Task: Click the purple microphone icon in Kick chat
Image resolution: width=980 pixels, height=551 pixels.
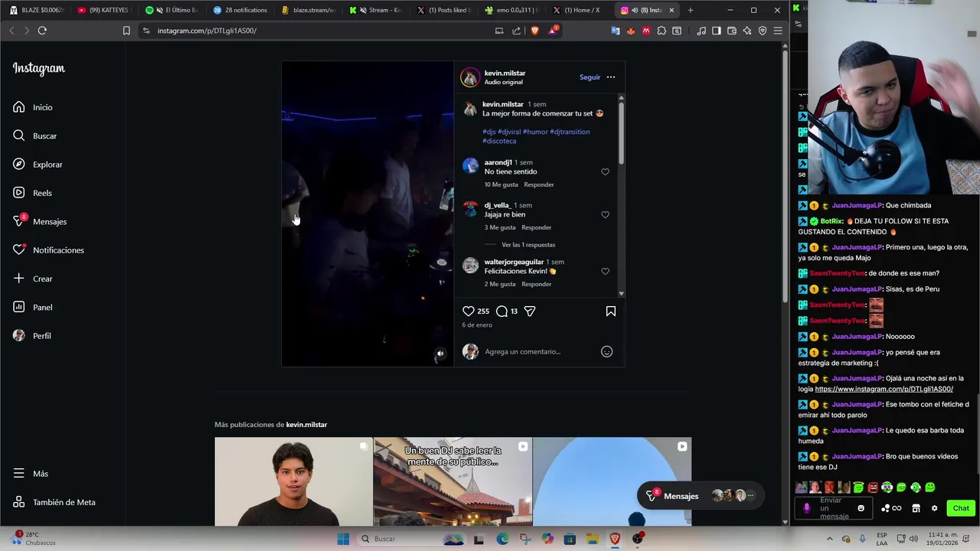Action: [807, 508]
